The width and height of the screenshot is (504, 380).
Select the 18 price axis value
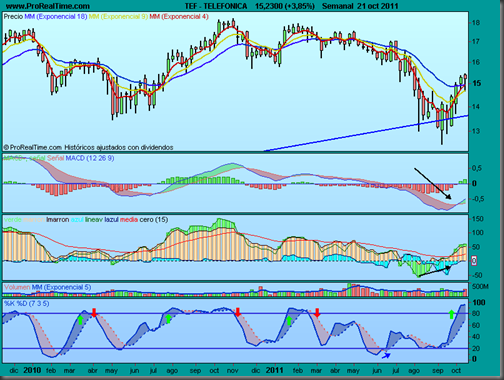(476, 23)
